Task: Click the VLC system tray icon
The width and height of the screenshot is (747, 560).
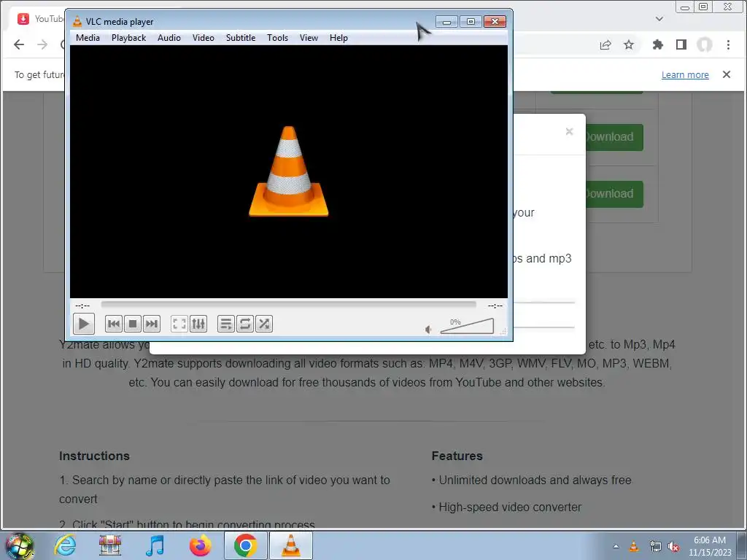Action: tap(634, 546)
